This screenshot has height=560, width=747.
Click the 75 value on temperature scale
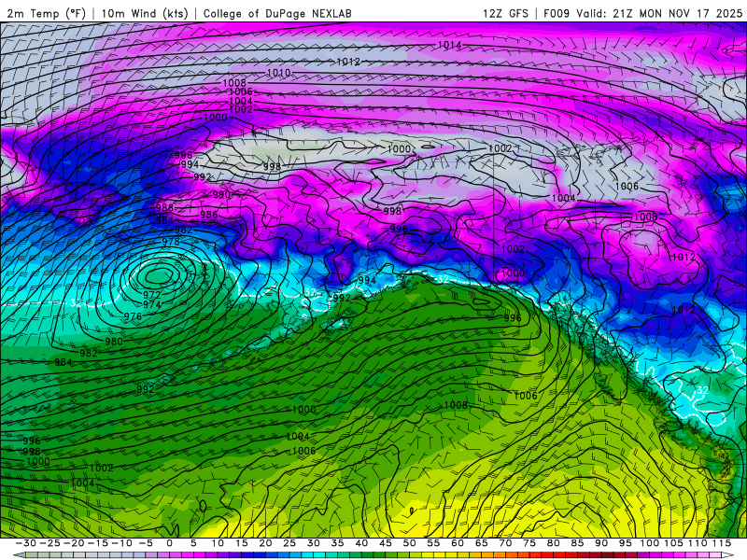[529, 543]
